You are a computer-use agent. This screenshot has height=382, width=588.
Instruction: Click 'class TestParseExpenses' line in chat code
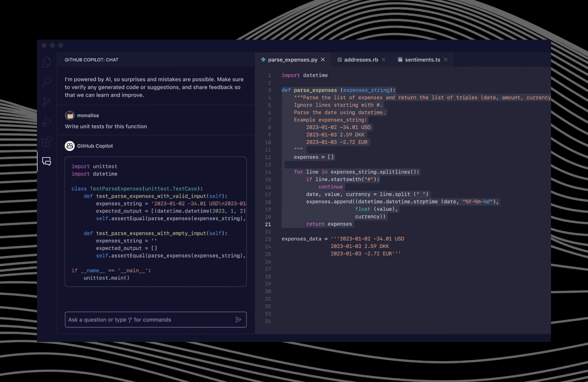[x=137, y=189]
